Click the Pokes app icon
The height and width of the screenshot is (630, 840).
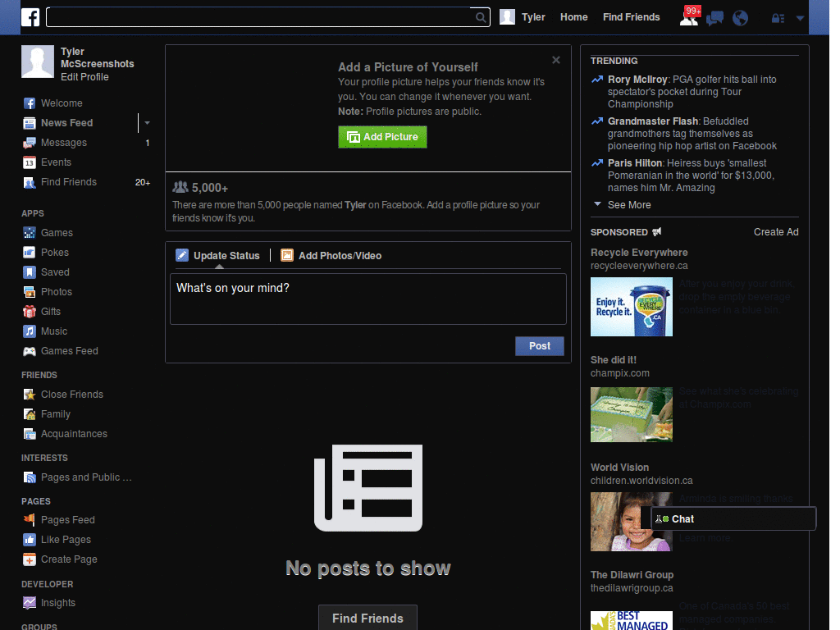pos(30,253)
